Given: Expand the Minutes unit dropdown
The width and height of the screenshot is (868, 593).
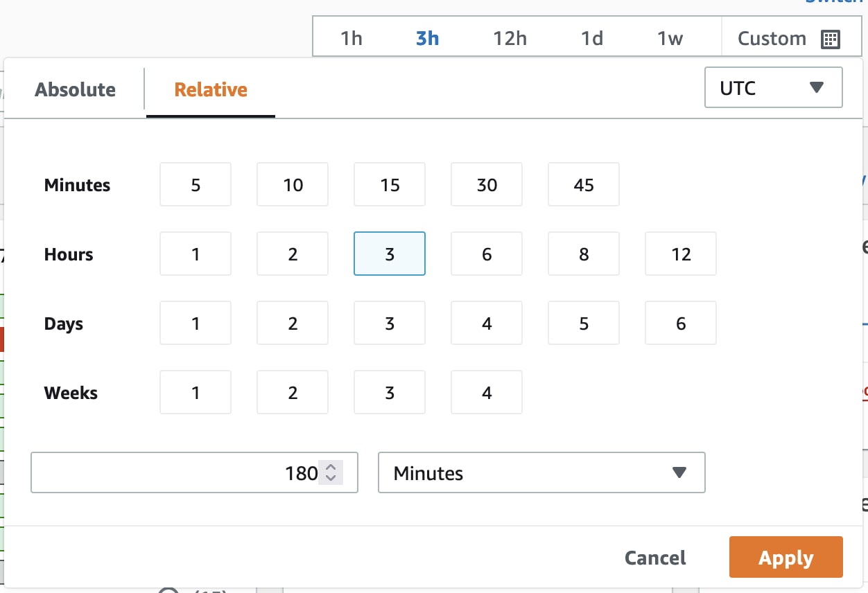Looking at the screenshot, I should click(541, 472).
